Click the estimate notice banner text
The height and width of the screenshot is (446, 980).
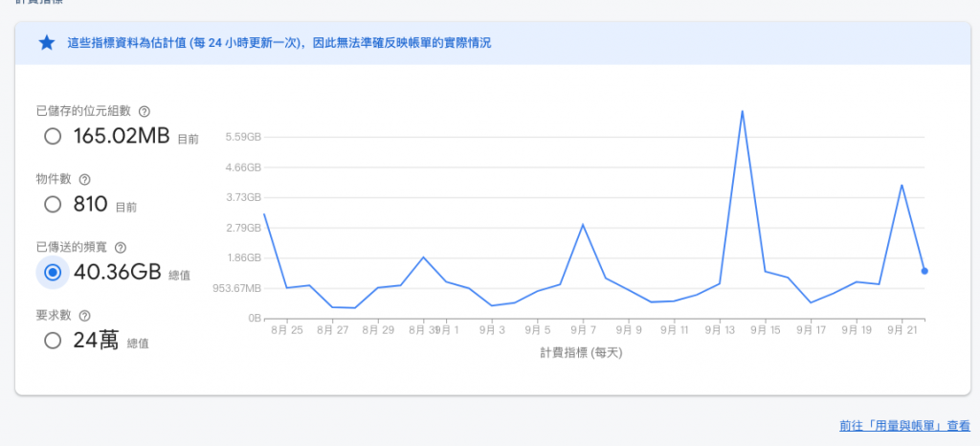[x=279, y=43]
